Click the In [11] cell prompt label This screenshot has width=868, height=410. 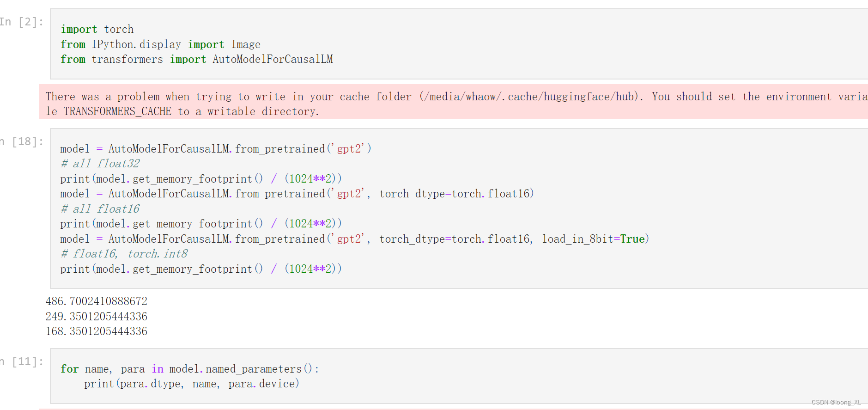22,361
